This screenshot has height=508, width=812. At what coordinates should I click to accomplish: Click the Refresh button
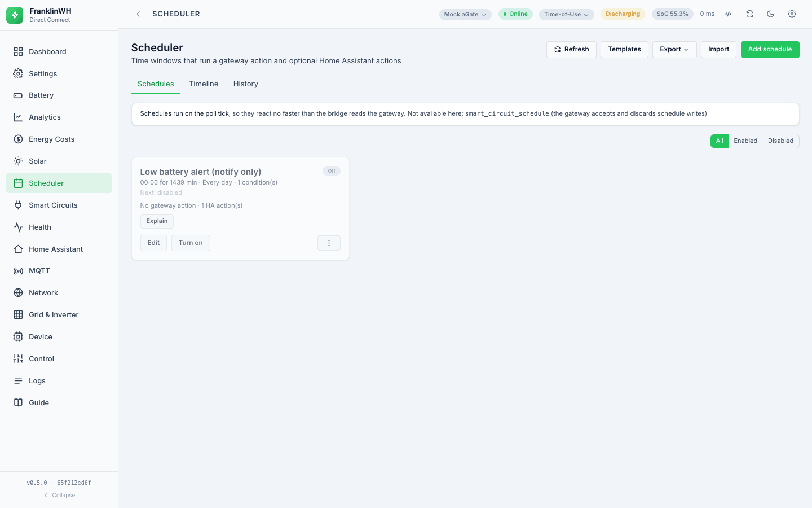[x=571, y=50]
